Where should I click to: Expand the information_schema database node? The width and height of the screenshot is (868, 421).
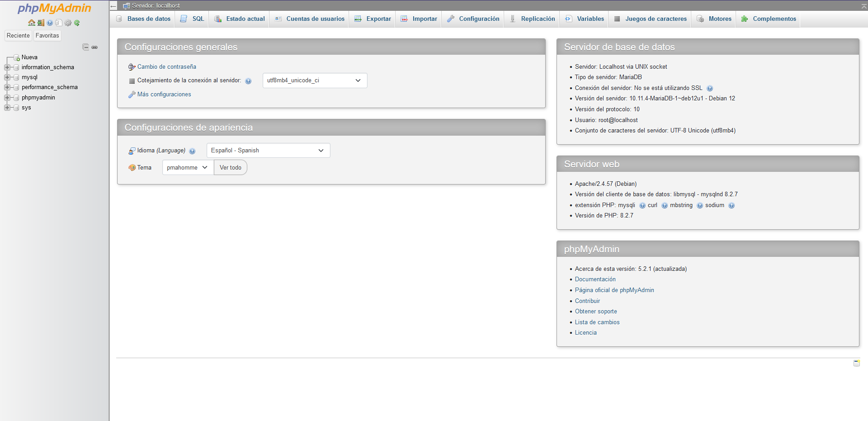[x=7, y=67]
